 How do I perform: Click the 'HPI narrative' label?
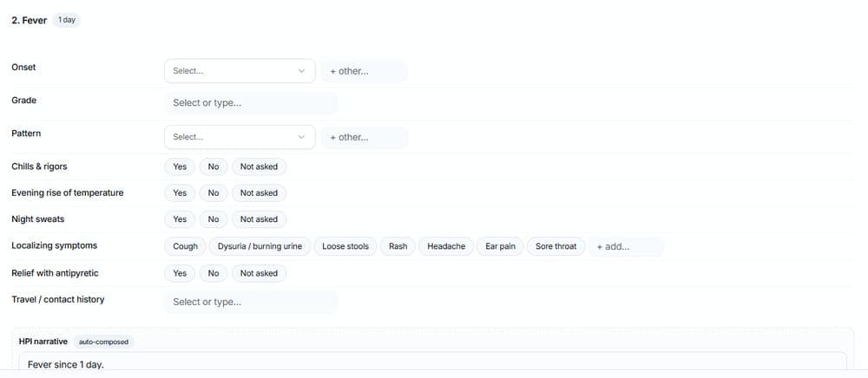(x=43, y=342)
